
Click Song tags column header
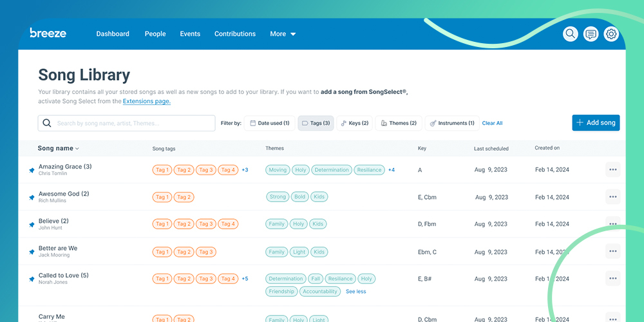coord(164,149)
